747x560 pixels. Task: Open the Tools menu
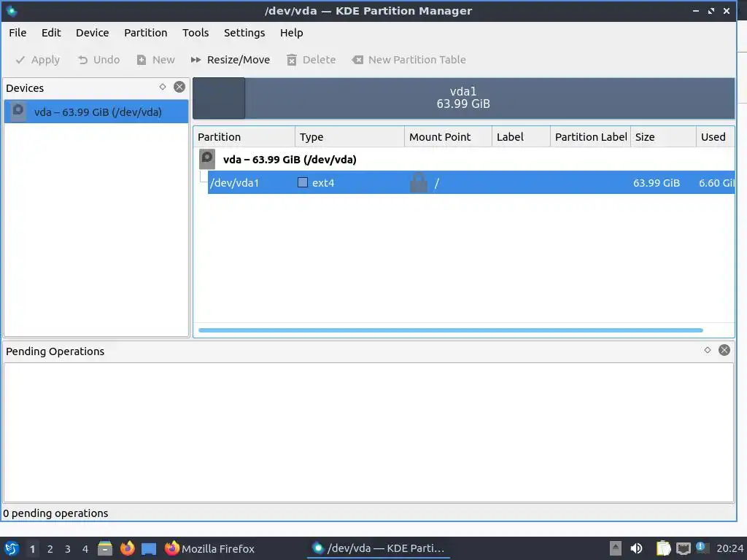(196, 33)
